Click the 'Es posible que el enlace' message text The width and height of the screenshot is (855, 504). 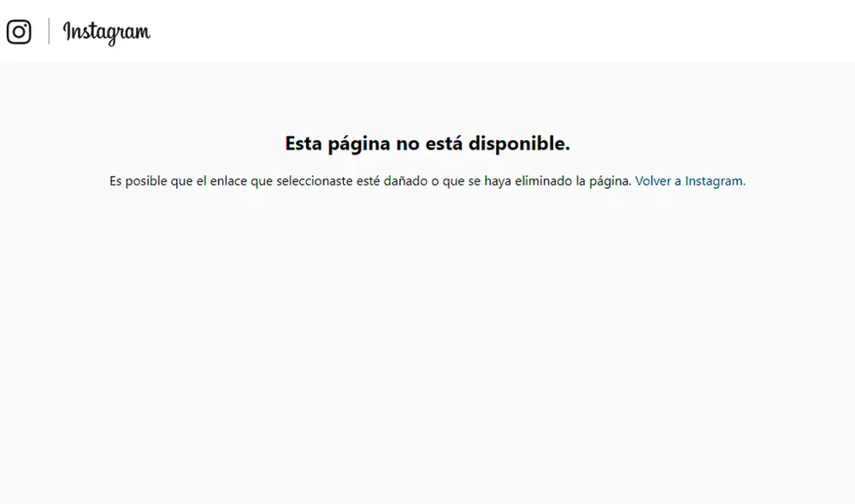[x=369, y=181]
